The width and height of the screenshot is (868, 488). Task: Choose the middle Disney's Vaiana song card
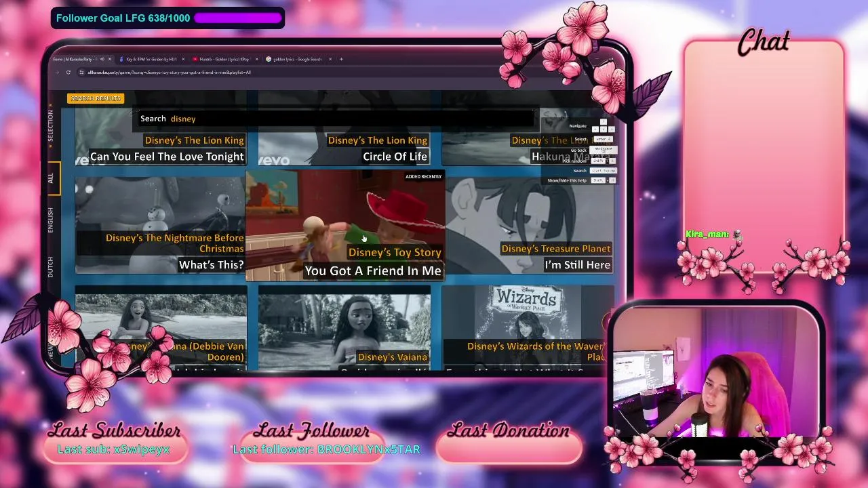[344, 328]
